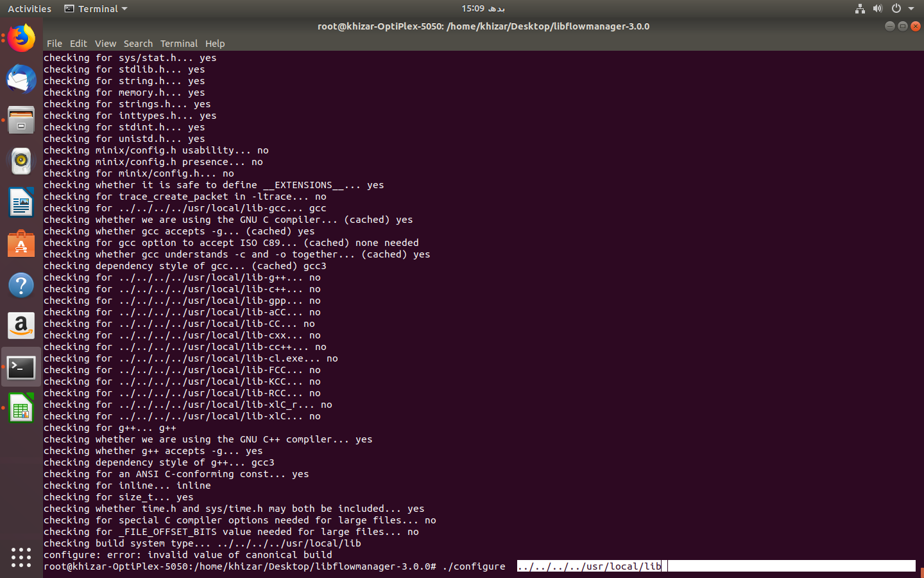Launch Thunderbird mail client
Viewport: 924px width, 578px height.
click(x=21, y=79)
